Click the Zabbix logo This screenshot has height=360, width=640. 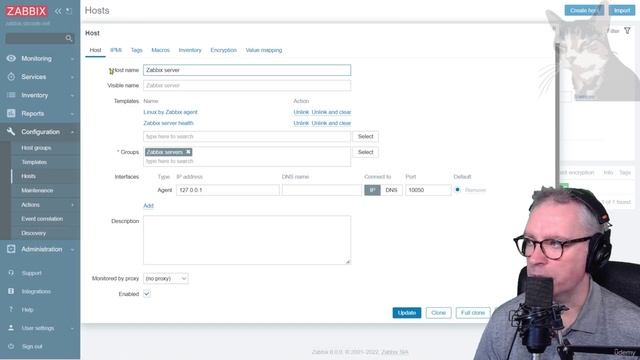(27, 11)
